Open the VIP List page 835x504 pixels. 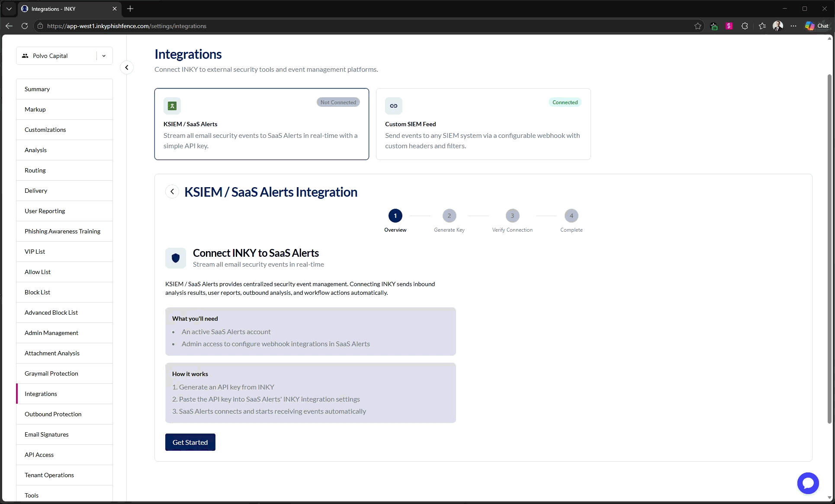64,252
